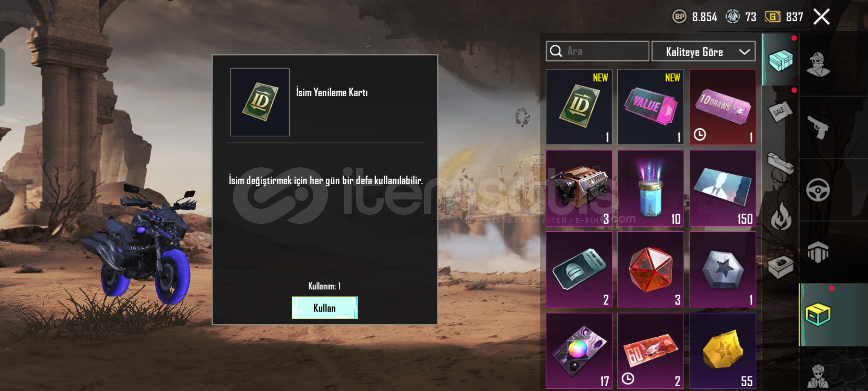This screenshot has height=391, width=868.
Task: Select the red gem polyhedron item
Action: (x=651, y=269)
